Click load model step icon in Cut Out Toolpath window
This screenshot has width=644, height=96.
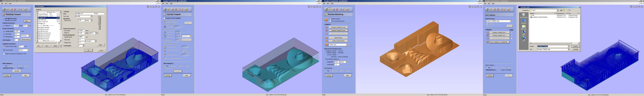coord(165,9)
